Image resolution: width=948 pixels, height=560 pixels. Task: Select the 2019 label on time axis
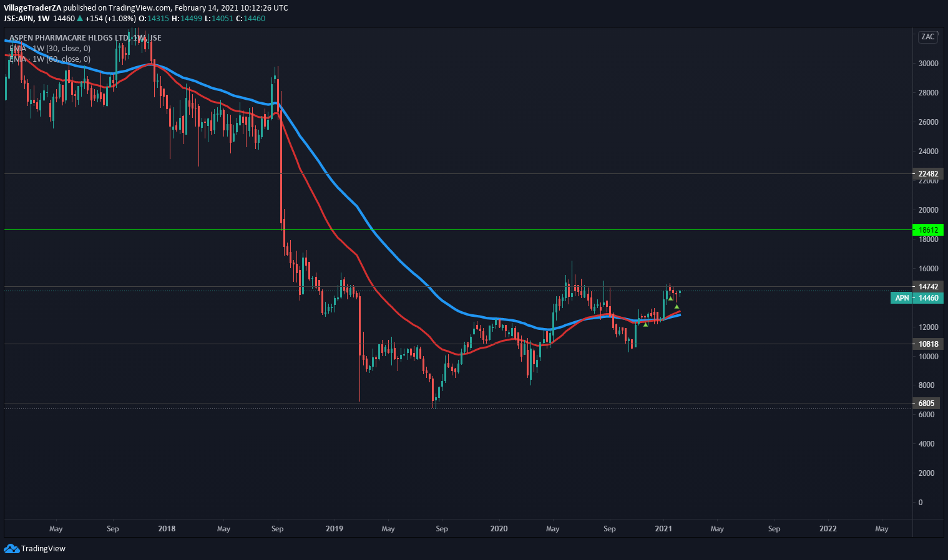coord(335,529)
